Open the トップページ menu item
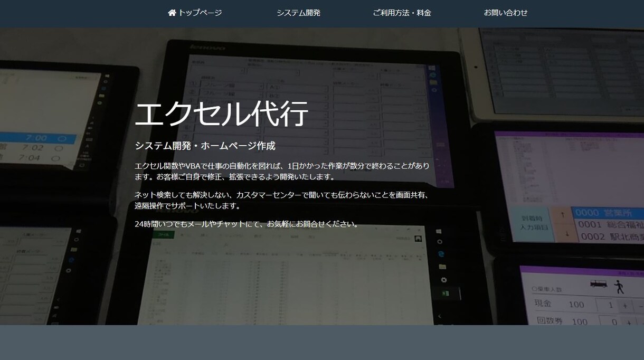644x360 pixels. tap(195, 13)
